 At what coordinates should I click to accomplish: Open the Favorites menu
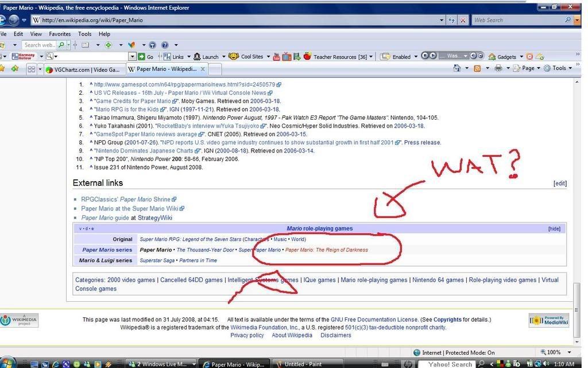tap(60, 34)
